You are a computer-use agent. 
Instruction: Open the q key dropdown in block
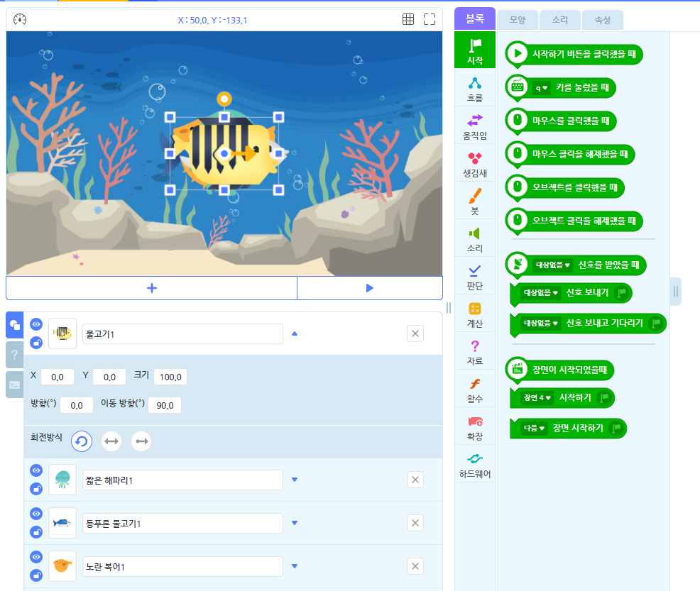[542, 88]
